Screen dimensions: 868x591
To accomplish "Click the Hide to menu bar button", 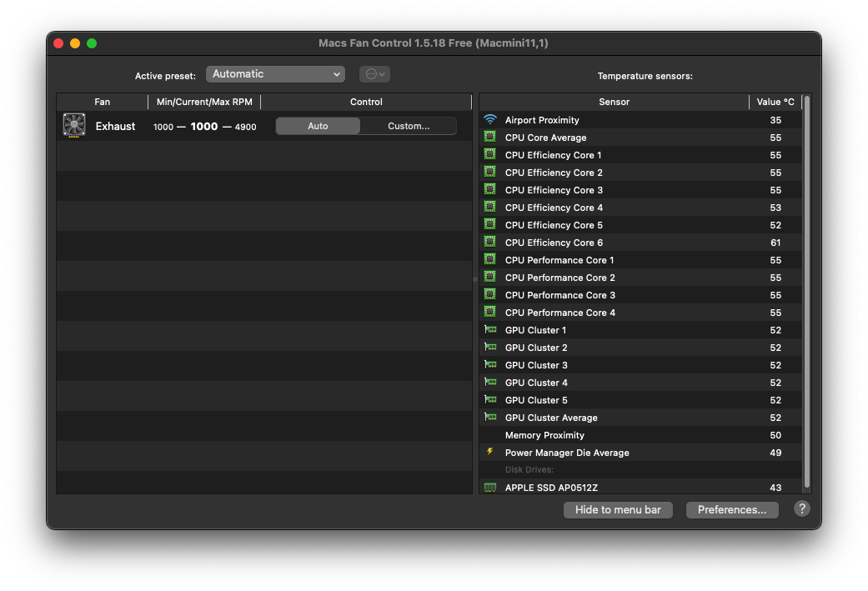I will (x=618, y=509).
